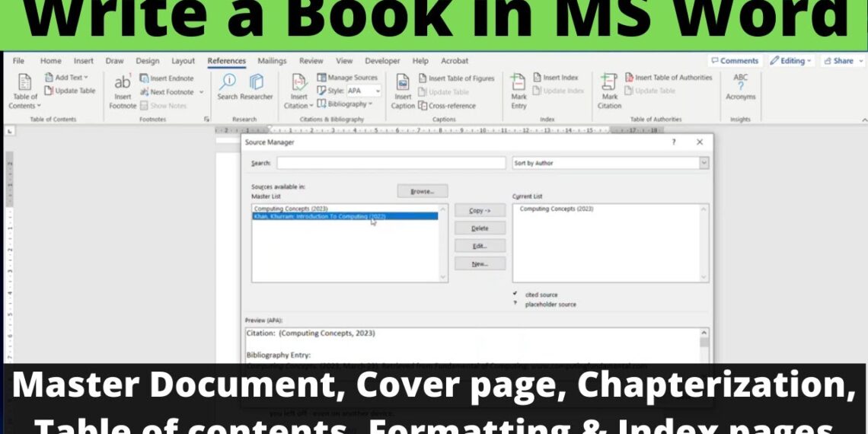Switch to the Developer tab

[x=382, y=61]
